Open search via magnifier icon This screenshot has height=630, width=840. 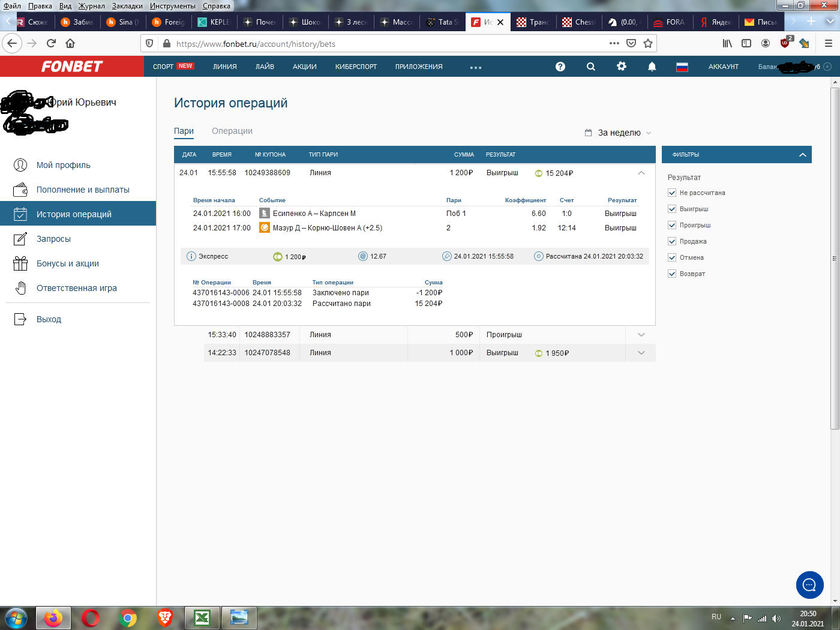[x=591, y=67]
